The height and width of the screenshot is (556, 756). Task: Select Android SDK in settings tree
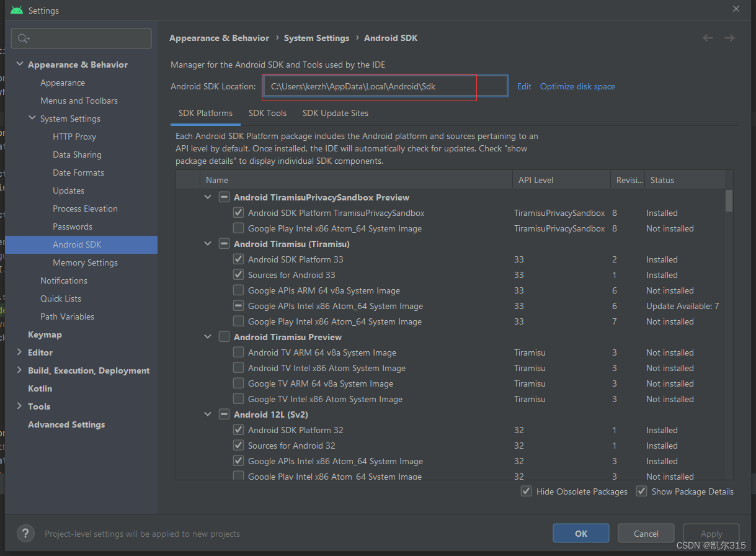(81, 244)
